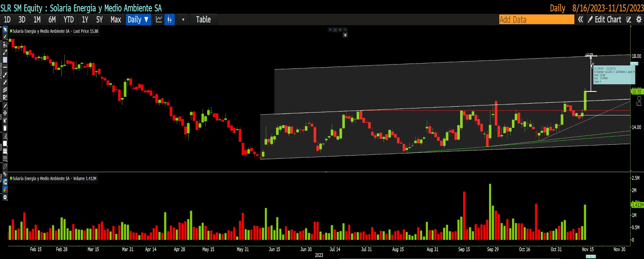Screen dimensions: 644x259
Task: Click the candlestick chart type icon
Action: [169, 19]
